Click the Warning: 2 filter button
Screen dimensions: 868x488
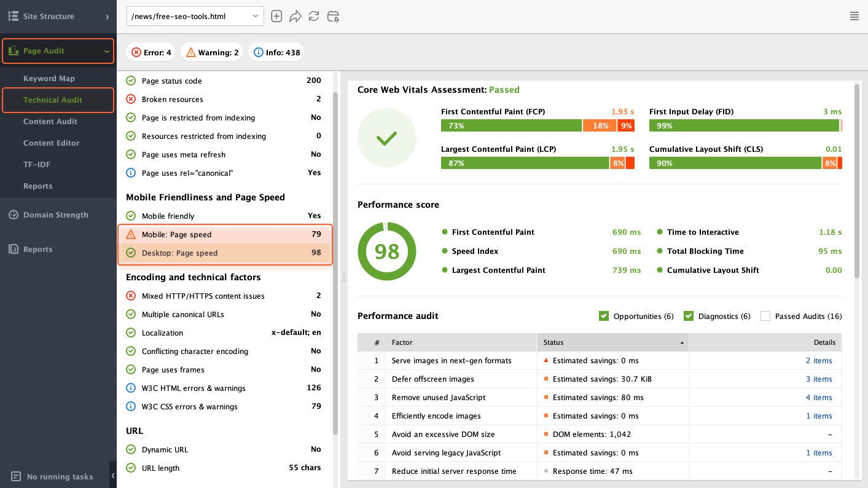212,52
